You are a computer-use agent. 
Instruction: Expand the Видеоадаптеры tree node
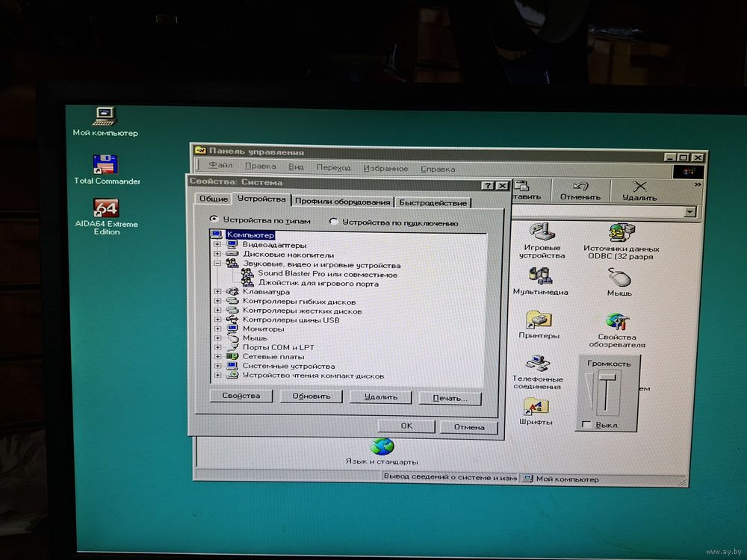(x=217, y=245)
